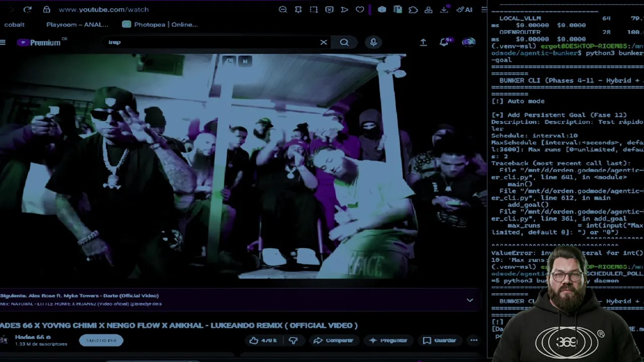Open the browser main menu icon
The image size is (644, 362).
(484, 9)
